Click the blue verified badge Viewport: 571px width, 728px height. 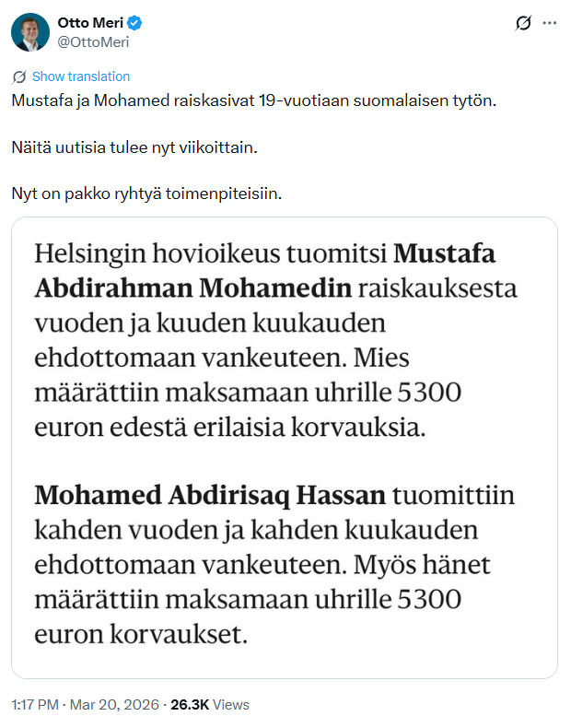pyautogui.click(x=135, y=23)
